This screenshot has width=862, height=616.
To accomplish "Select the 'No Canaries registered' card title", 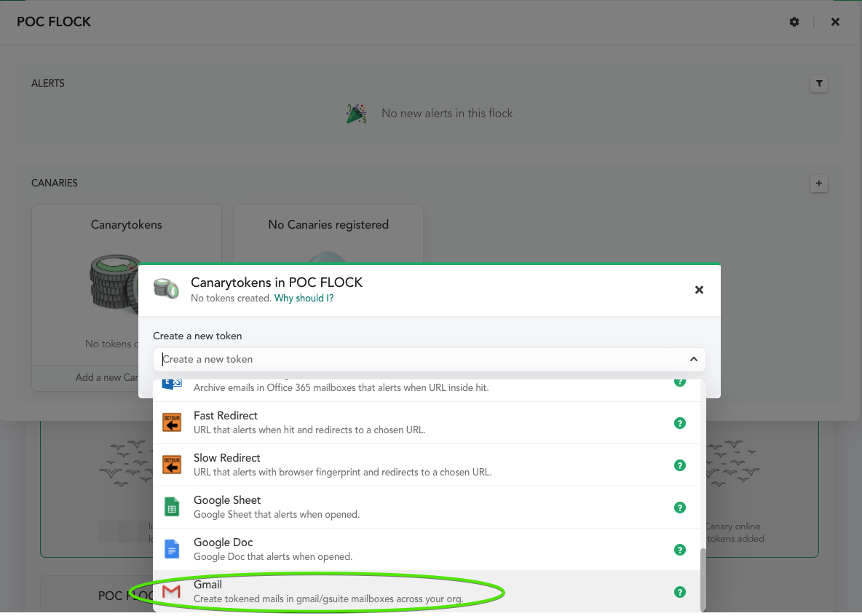I will (x=329, y=225).
